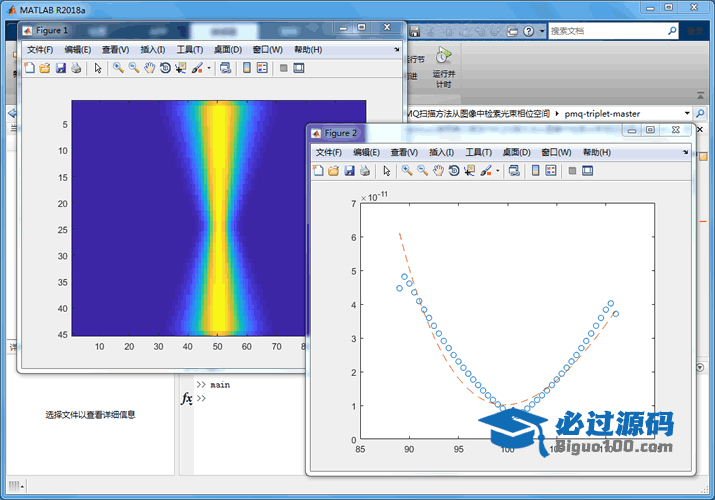Open 编辑(E) menu in Figure 2

[x=366, y=152]
